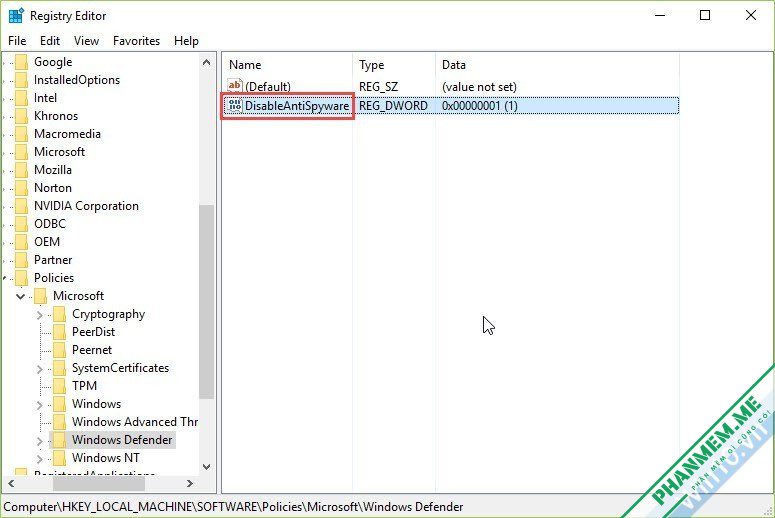Minimize the Registry Editor window
Viewport: 775px width, 518px height.
[x=660, y=15]
